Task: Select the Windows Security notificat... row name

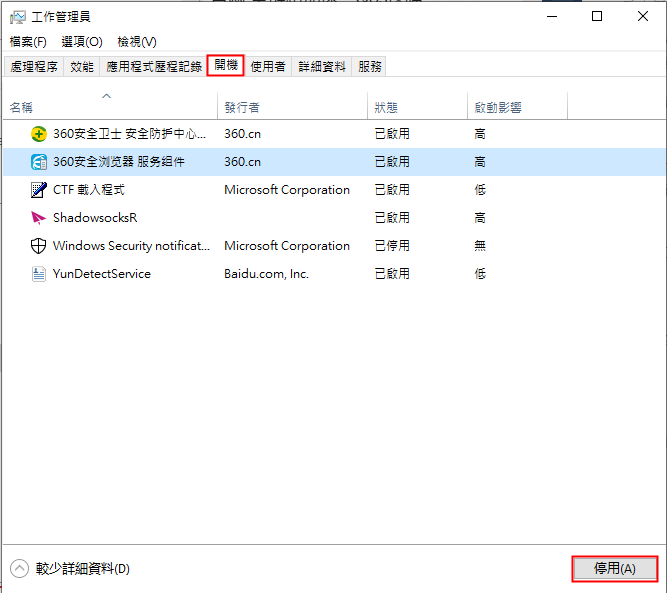Action: (x=131, y=246)
